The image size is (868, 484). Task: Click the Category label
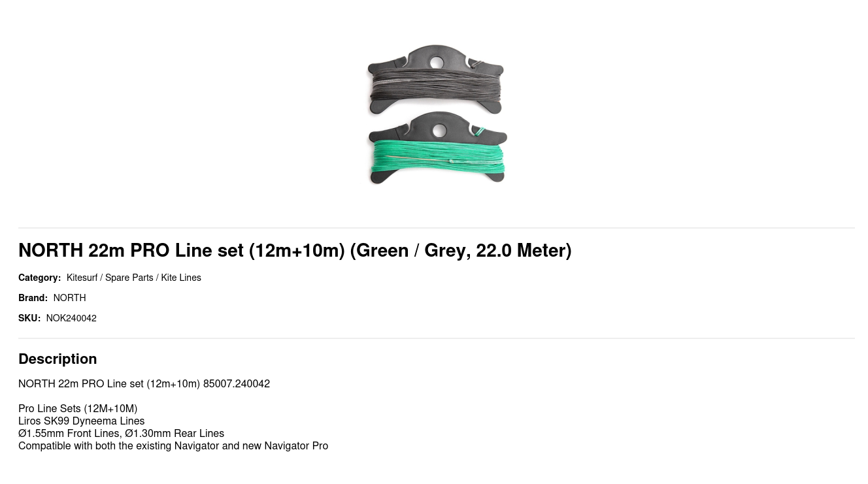pyautogui.click(x=39, y=278)
